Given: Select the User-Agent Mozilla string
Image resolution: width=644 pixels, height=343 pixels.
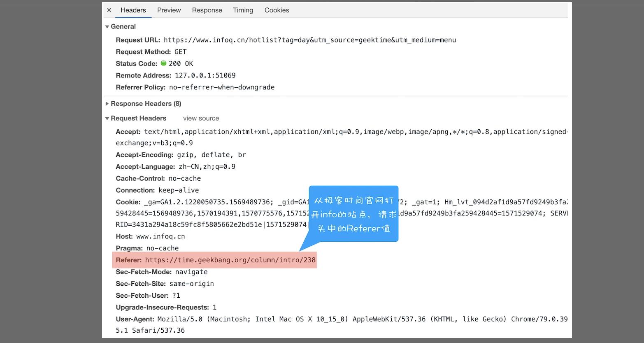Looking at the screenshot, I should click(x=342, y=325).
